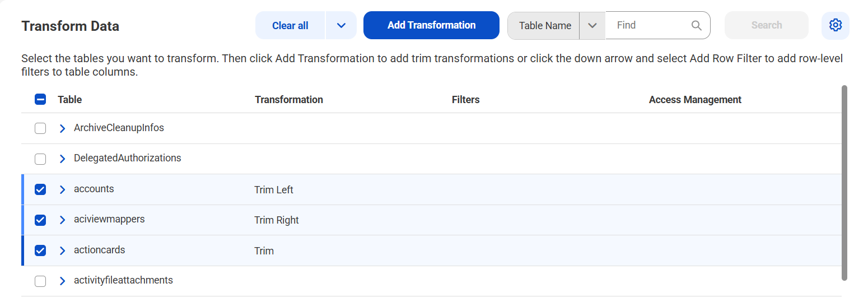Toggle the select-all tables header checkbox
Image resolution: width=868 pixels, height=297 pixels.
[40, 100]
